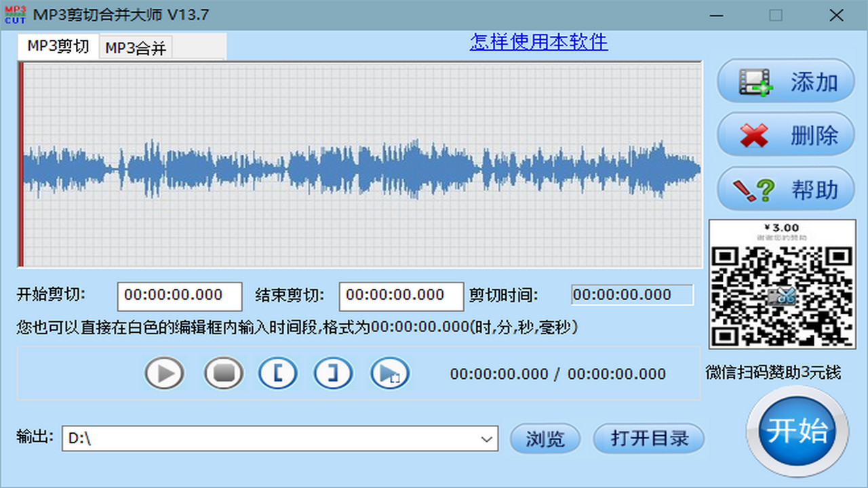Set cut end point with right bracket

[x=334, y=373]
